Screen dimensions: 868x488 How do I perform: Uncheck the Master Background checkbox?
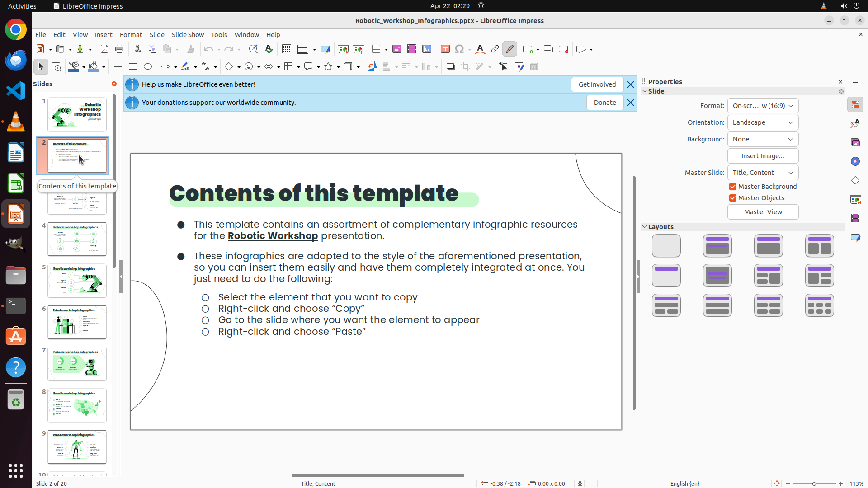pos(733,187)
